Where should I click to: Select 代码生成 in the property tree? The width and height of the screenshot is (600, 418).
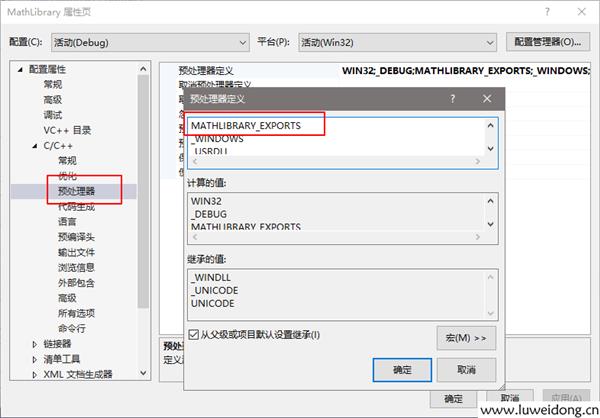pyautogui.click(x=77, y=206)
